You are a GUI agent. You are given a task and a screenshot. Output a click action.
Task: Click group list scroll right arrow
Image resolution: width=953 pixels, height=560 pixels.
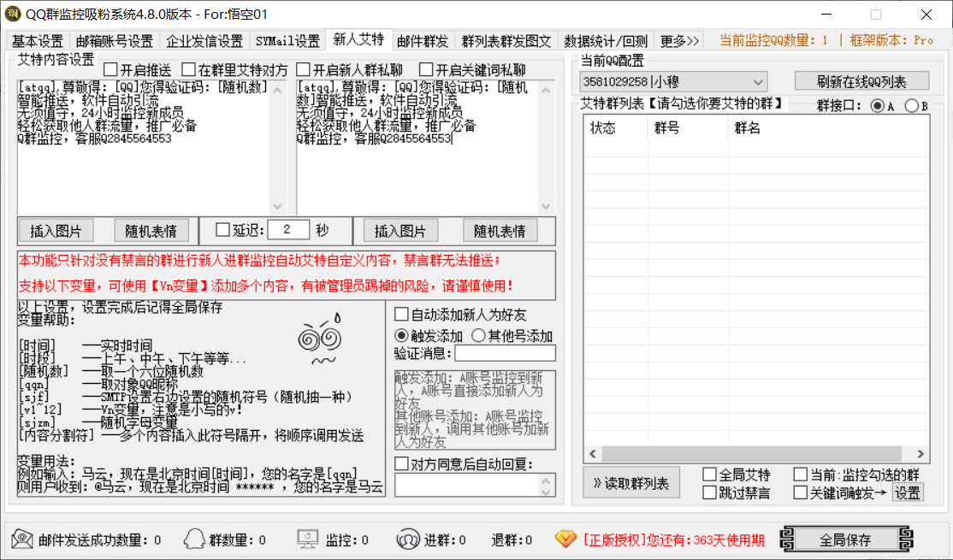(920, 454)
